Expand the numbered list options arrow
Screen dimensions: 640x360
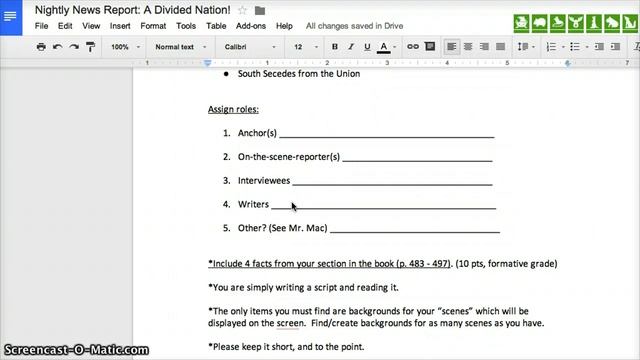point(563,47)
